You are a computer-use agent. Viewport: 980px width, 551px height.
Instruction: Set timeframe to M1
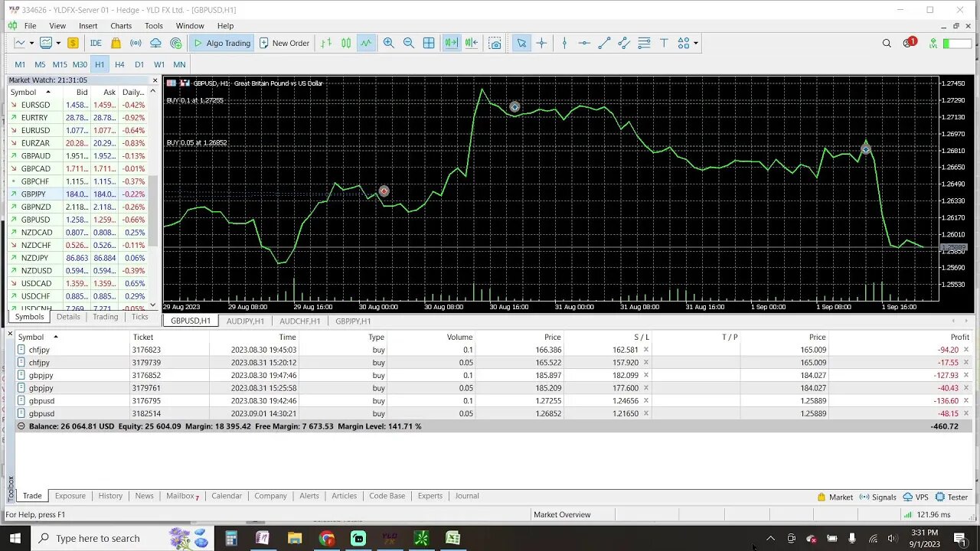point(20,64)
